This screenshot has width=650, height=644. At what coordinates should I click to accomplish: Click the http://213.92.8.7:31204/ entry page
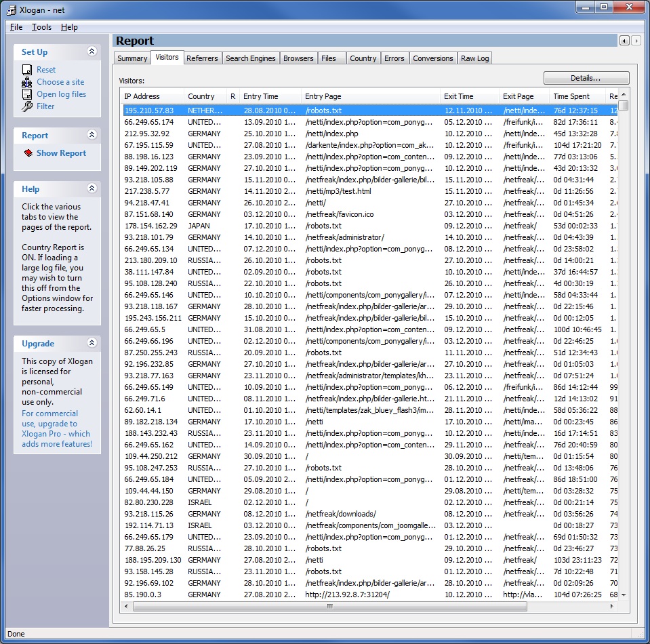[x=348, y=595]
